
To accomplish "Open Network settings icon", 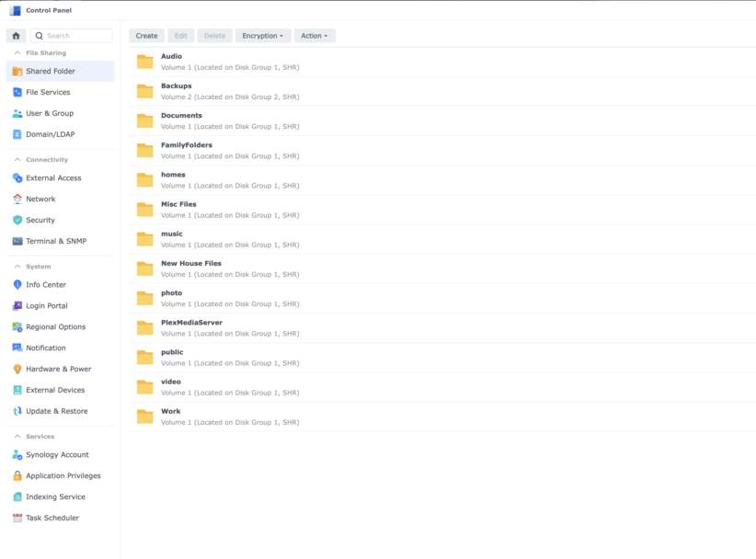I will pyautogui.click(x=17, y=199).
